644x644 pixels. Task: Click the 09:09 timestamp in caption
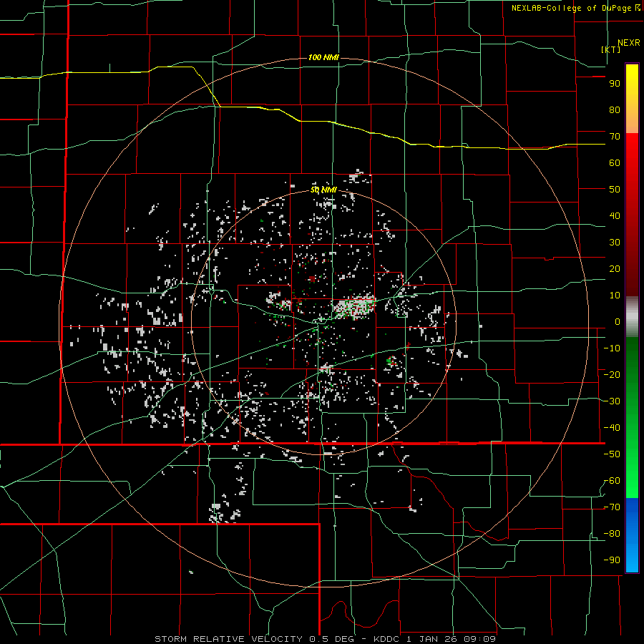(x=478, y=639)
